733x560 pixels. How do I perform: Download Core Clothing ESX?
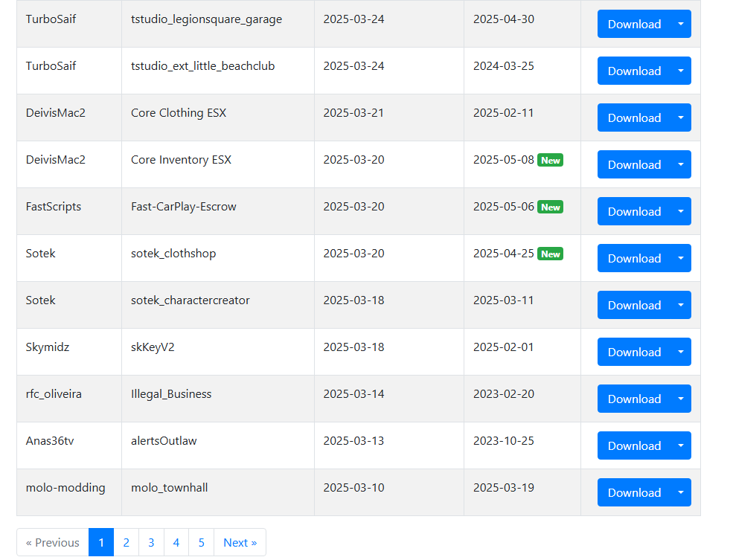(x=634, y=118)
